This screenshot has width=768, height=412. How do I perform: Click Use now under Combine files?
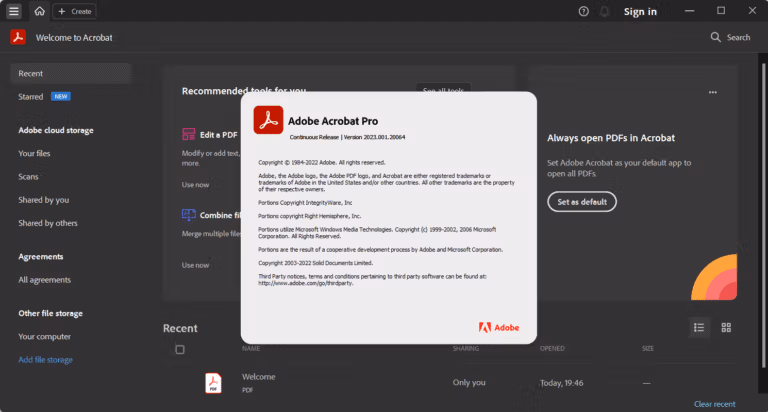pos(195,265)
